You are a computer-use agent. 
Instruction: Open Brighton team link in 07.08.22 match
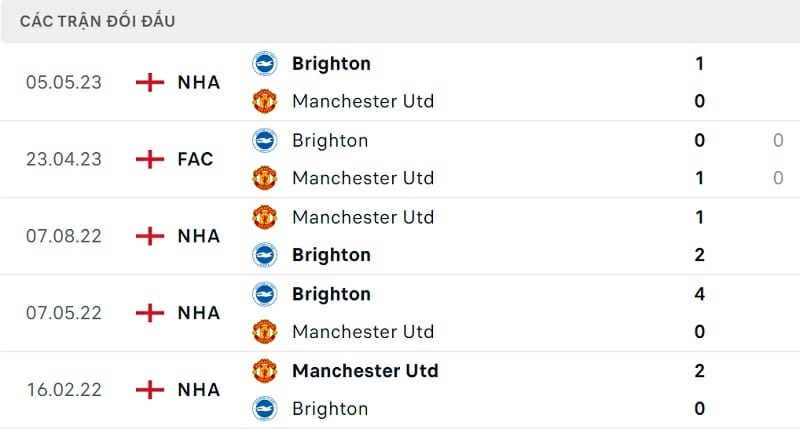tap(331, 255)
